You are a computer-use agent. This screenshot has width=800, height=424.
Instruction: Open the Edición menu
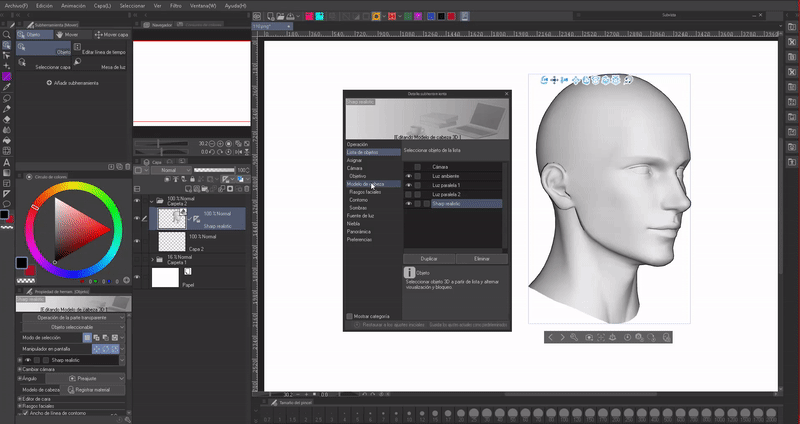point(43,5)
